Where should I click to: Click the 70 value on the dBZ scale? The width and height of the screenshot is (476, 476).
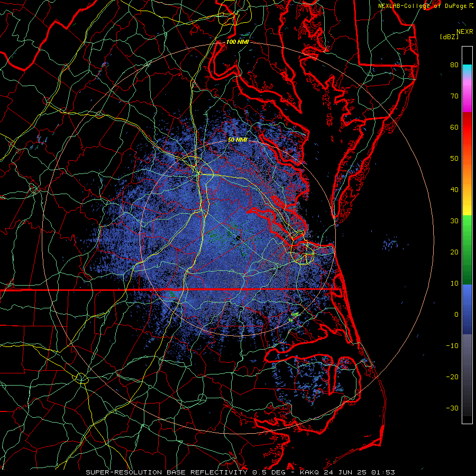pos(454,96)
